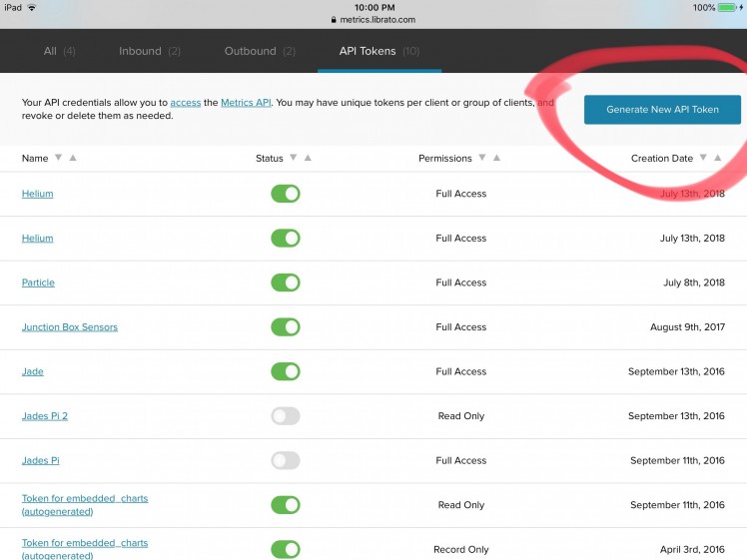
Task: Click Jades Pi 2 'Read Only' permission
Action: (x=461, y=415)
